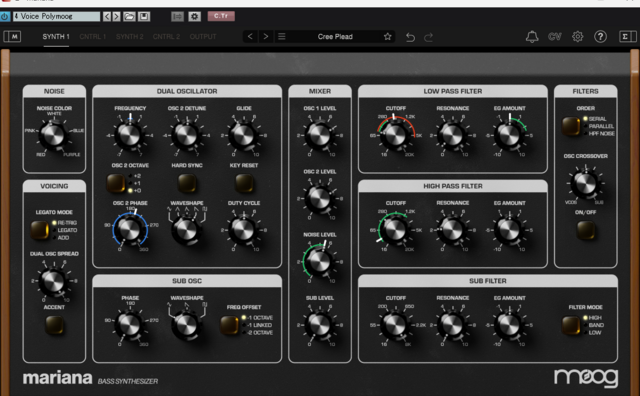Switch to the SYNTH 2 tab
Viewport: 640px width, 396px height.
(x=129, y=37)
